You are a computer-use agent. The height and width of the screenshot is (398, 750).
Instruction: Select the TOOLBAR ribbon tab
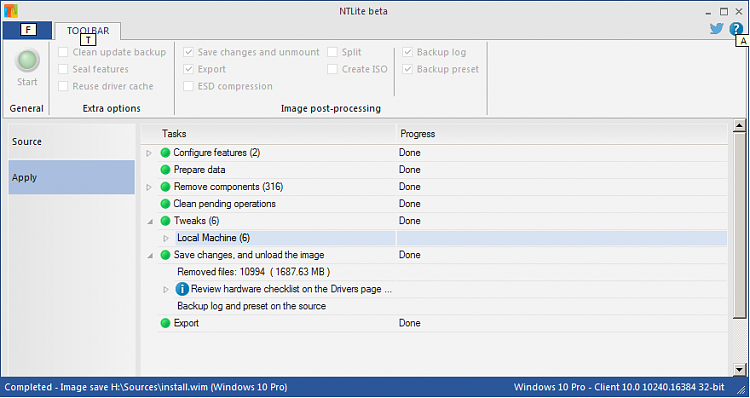88,31
